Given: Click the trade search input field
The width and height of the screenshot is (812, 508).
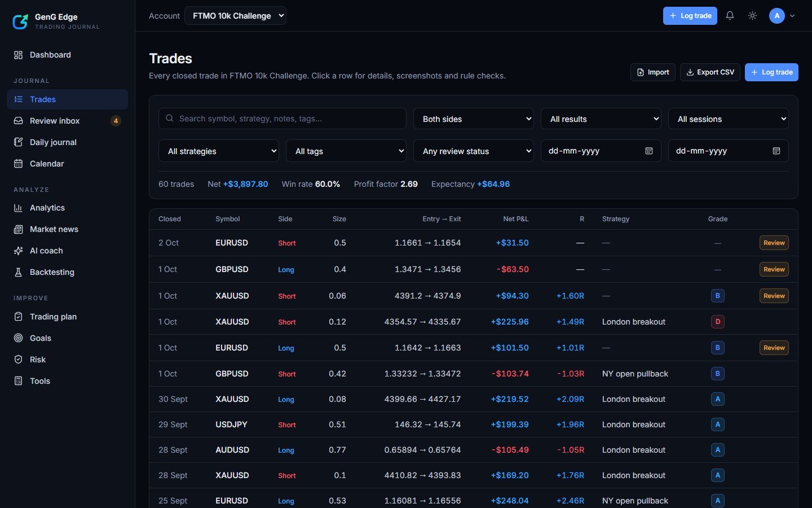Looking at the screenshot, I should (283, 119).
